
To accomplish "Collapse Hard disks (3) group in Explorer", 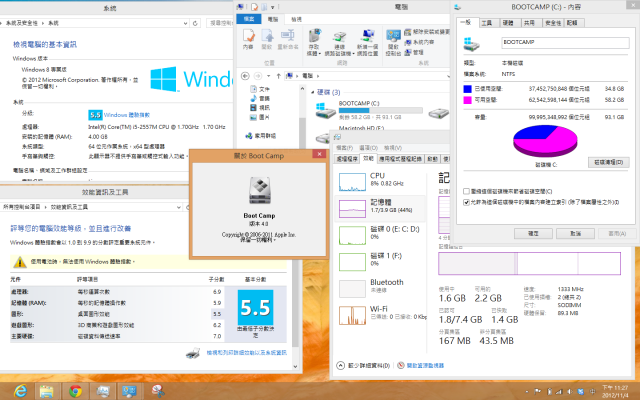I will pyautogui.click(x=313, y=92).
